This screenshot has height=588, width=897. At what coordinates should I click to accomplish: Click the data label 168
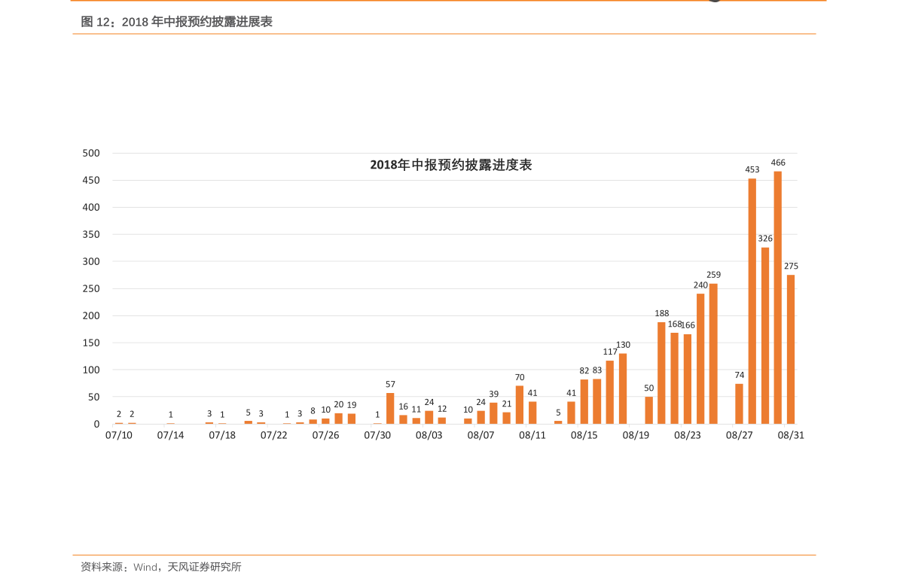675,324
